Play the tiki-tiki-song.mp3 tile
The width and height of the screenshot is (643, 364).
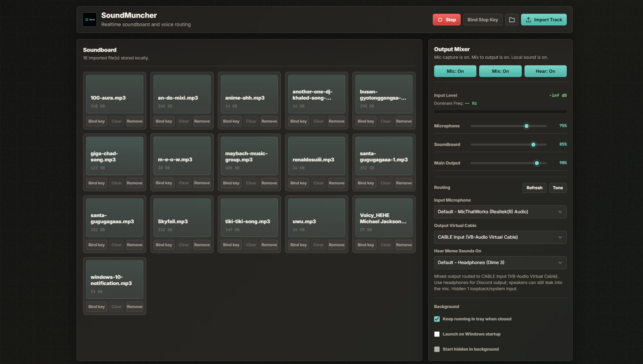tap(249, 218)
